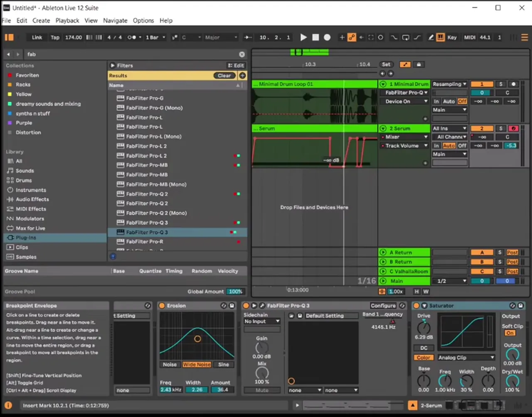
Task: Click the Configure button on FabFilter
Action: click(x=383, y=306)
